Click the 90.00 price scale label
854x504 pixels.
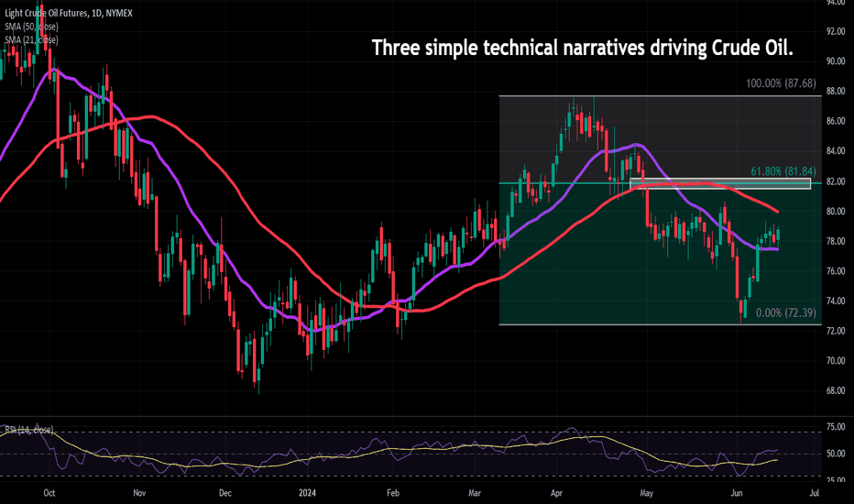836,61
